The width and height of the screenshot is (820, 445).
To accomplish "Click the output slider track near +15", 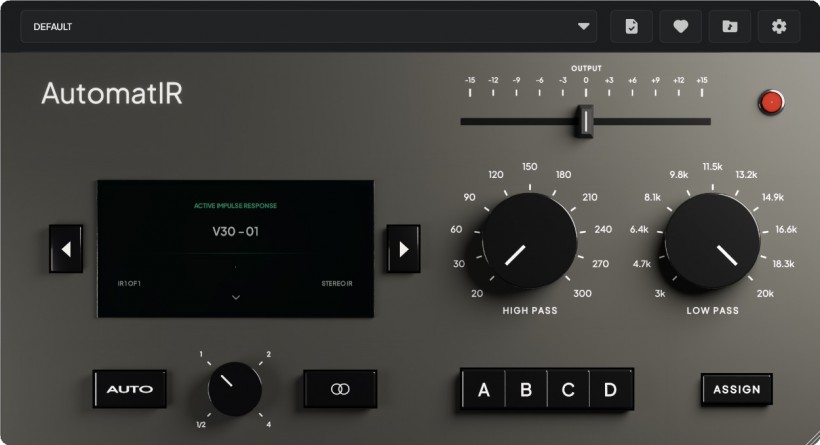I will click(702, 121).
